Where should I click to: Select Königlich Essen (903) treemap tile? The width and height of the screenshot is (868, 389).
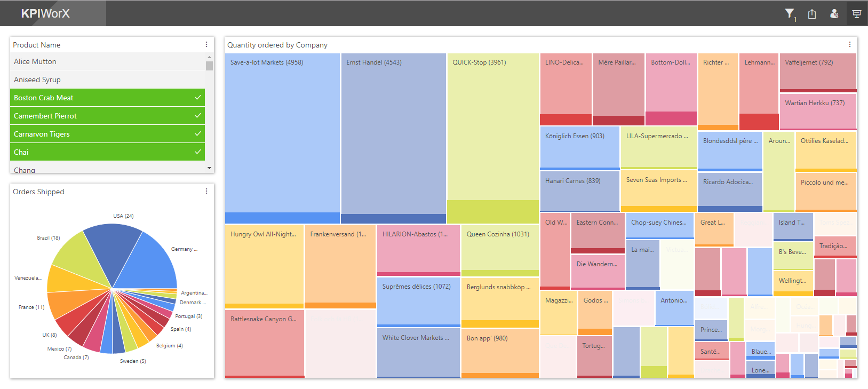click(x=580, y=148)
